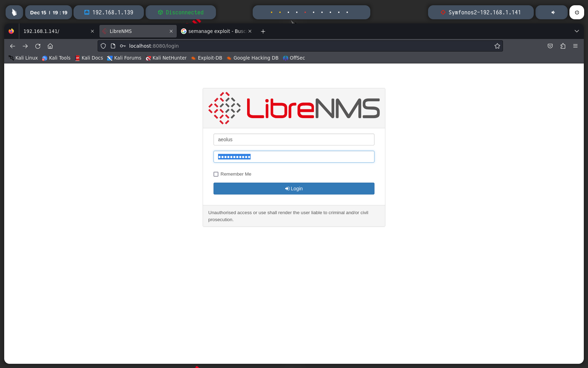
Task: Click the browser back arrow
Action: (x=13, y=46)
